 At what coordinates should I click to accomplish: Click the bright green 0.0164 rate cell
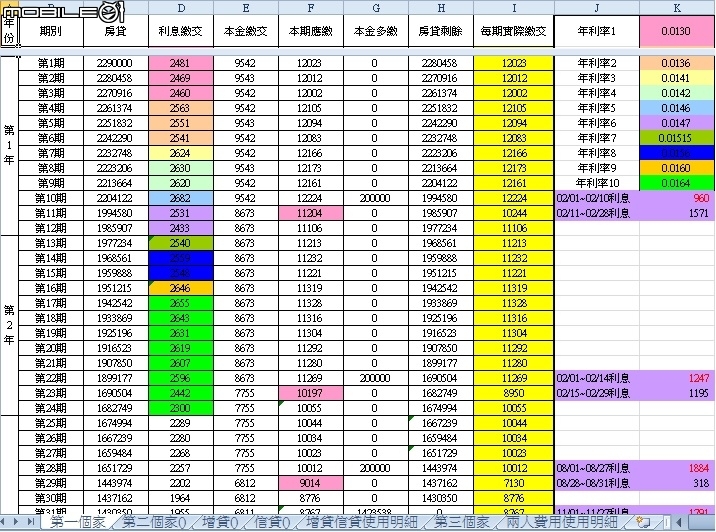677,183
